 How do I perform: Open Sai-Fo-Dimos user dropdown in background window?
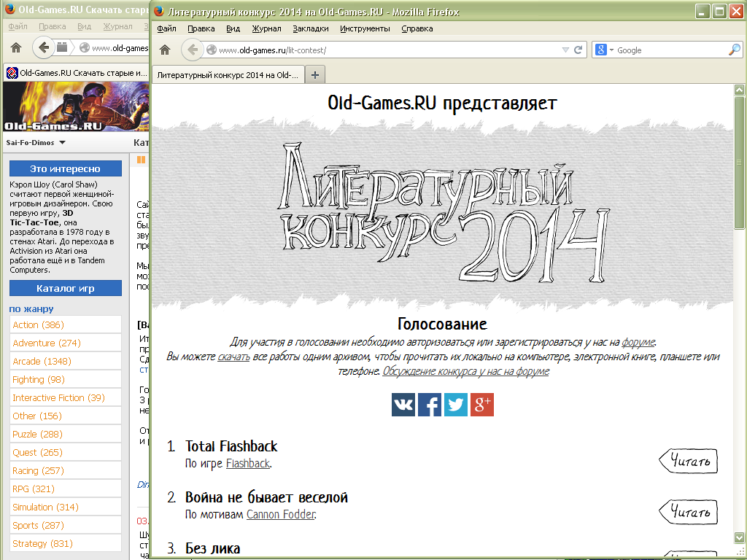(x=36, y=142)
